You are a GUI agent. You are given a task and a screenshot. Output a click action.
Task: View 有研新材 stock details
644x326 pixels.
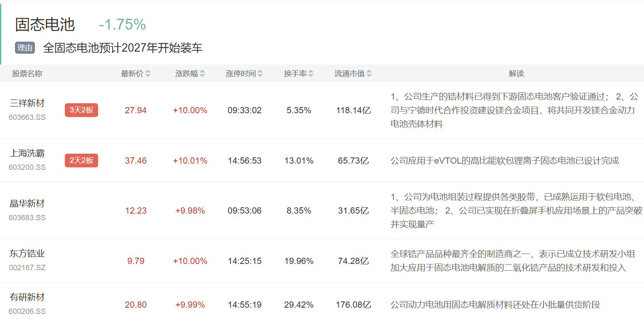[x=27, y=297]
